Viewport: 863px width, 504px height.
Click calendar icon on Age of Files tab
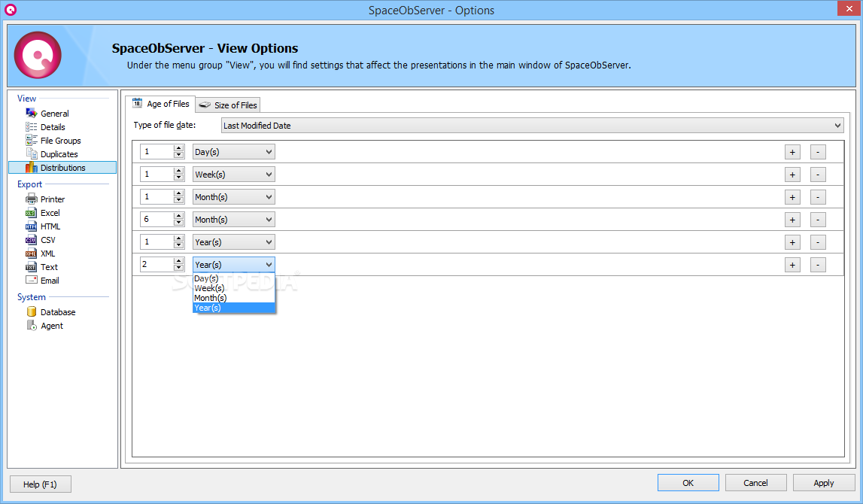[138, 103]
